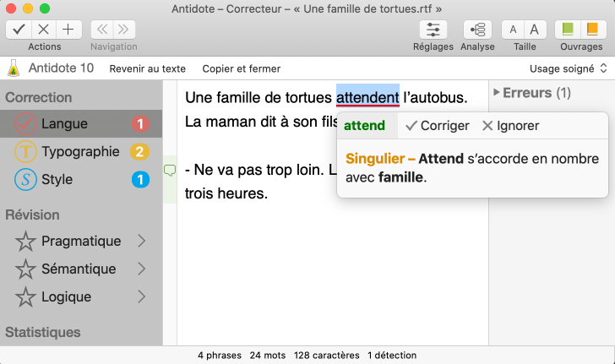
Task: Click Ignorer to dismiss the detection
Action: pyautogui.click(x=510, y=126)
